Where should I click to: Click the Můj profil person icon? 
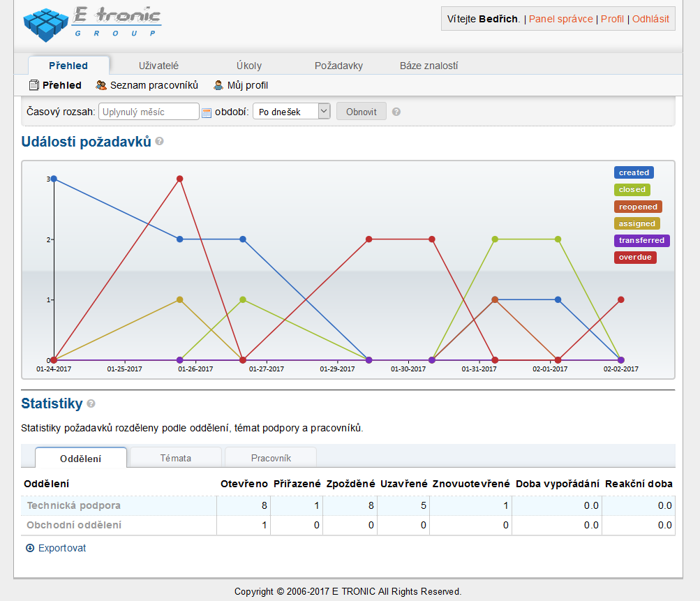(218, 85)
